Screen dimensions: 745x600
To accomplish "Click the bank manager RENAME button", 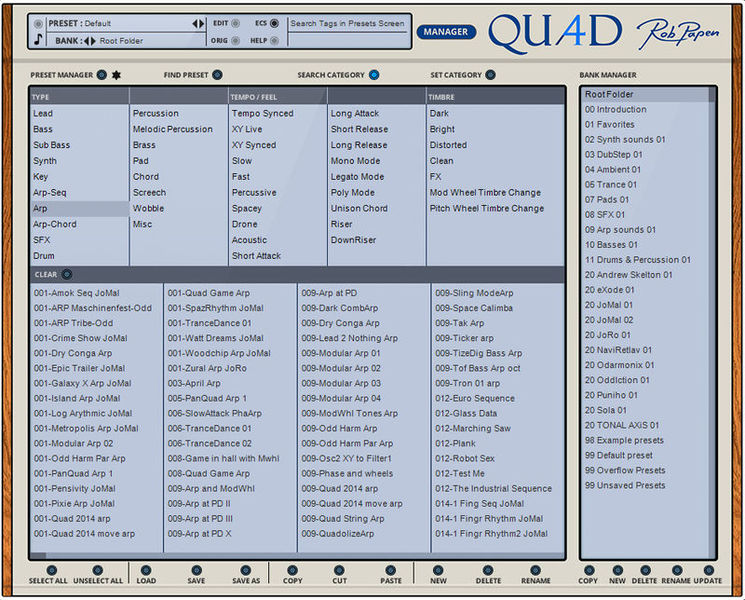I will tap(677, 570).
